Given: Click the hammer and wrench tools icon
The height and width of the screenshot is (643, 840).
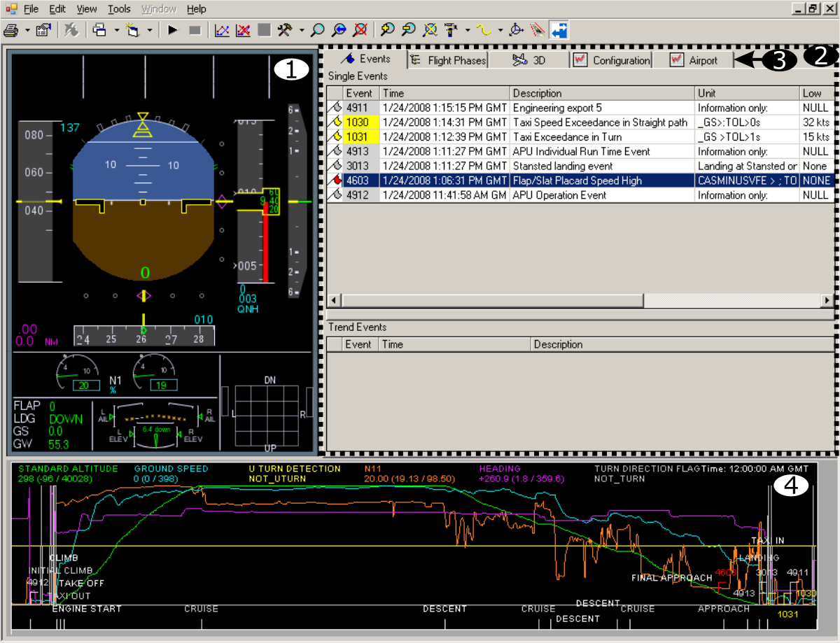Looking at the screenshot, I should click(285, 30).
